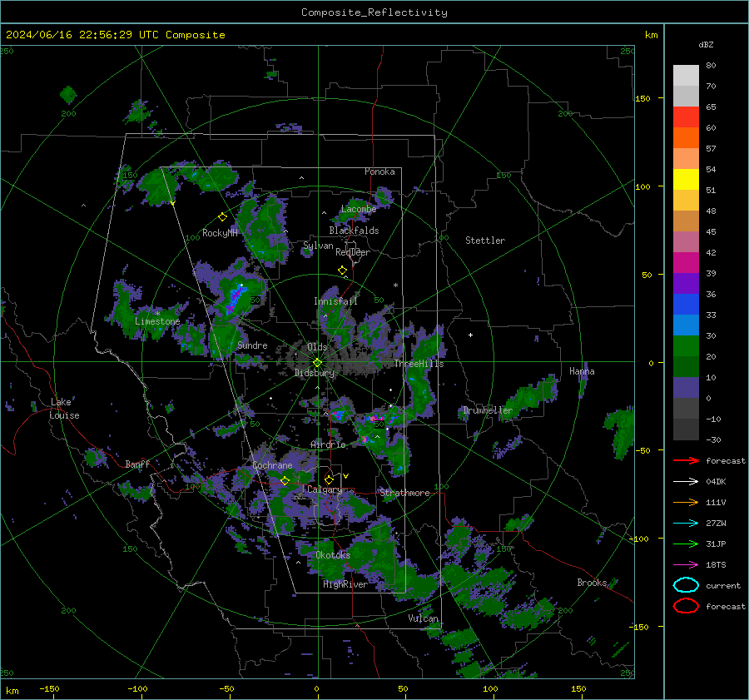Click the Strathmore city label
The image size is (749, 700).
click(x=404, y=493)
